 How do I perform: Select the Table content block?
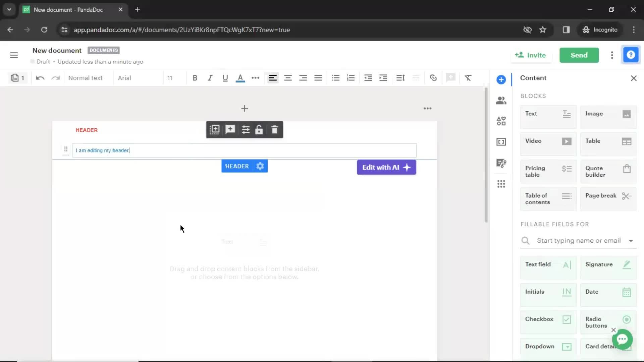609,140
